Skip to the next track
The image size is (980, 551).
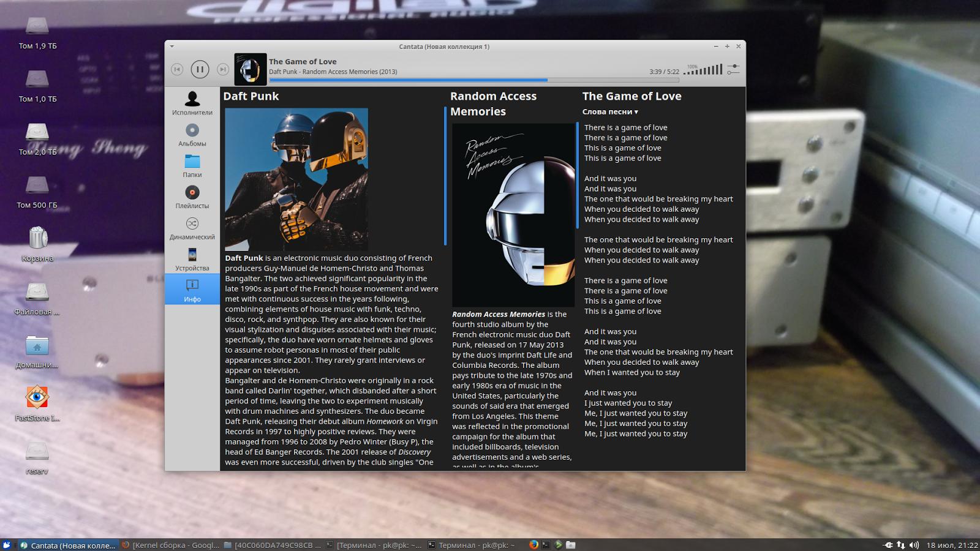pos(223,69)
